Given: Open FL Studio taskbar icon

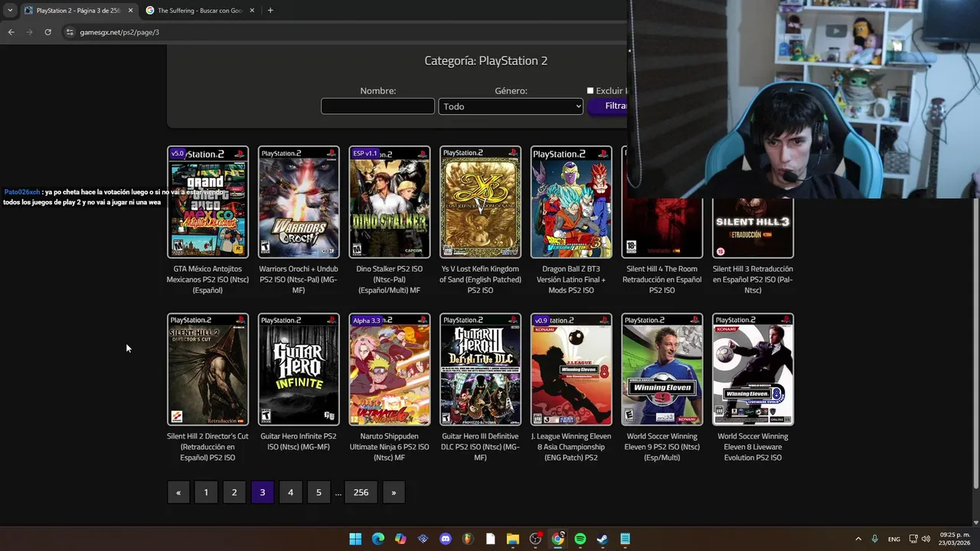Looking at the screenshot, I should point(468,539).
